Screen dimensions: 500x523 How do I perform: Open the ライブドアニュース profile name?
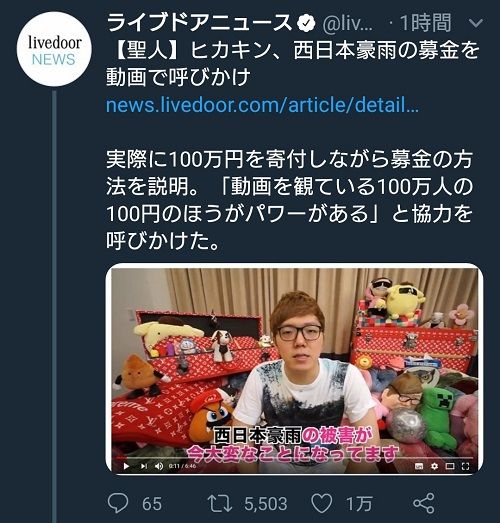click(200, 23)
